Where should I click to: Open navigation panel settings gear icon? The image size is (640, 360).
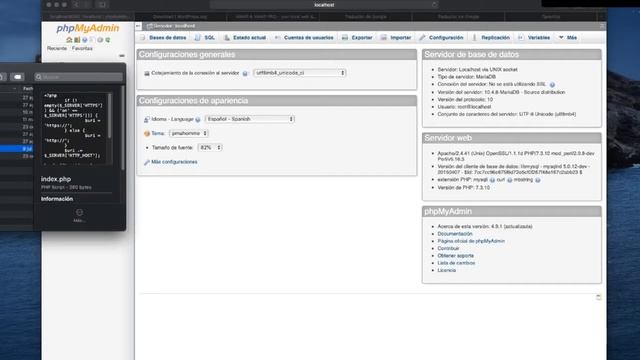100,40
